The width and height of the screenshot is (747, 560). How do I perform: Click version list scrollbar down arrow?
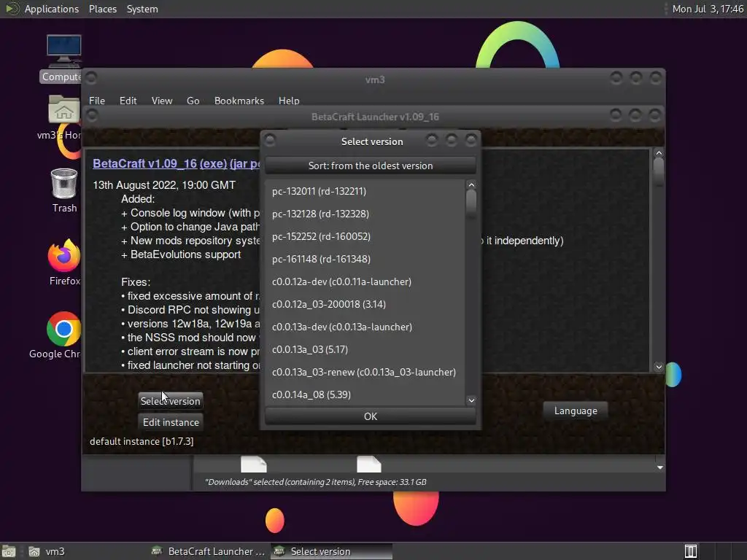point(471,400)
